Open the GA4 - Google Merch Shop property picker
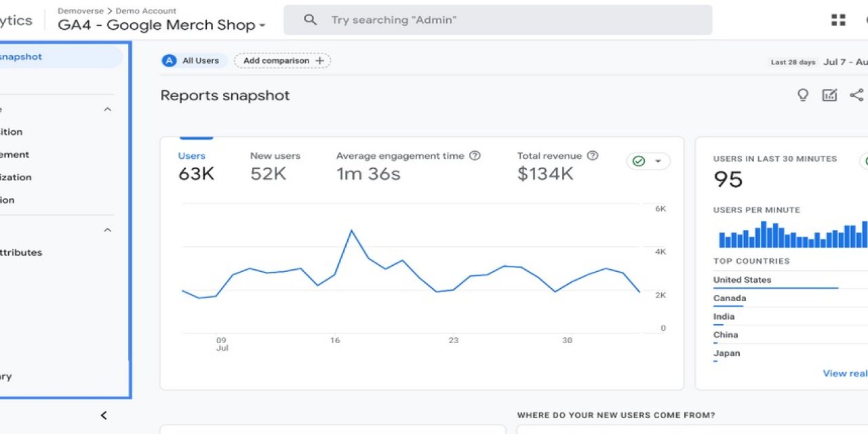Image resolution: width=868 pixels, height=434 pixels. [161, 25]
